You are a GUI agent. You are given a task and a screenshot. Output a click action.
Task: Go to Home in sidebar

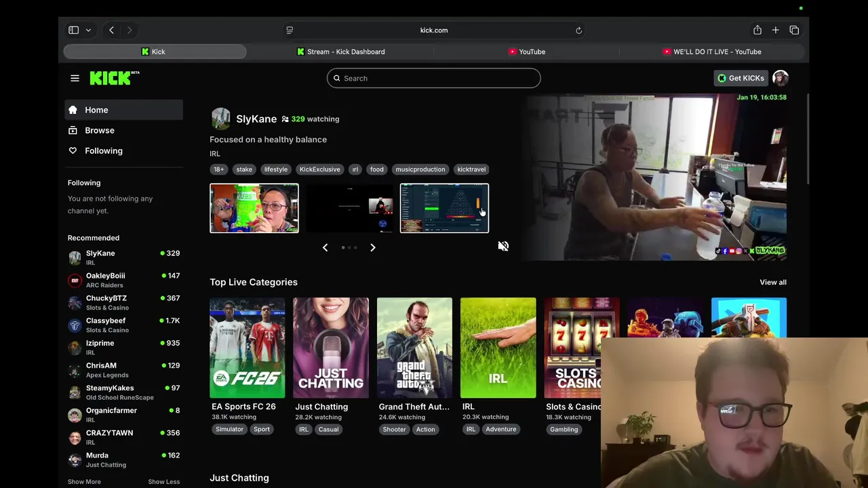(x=123, y=110)
